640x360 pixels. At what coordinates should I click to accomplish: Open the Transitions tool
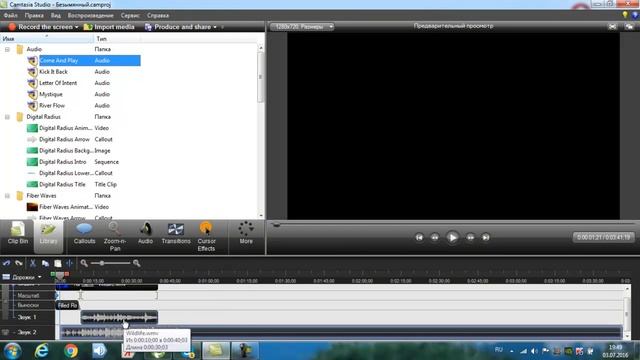(176, 233)
